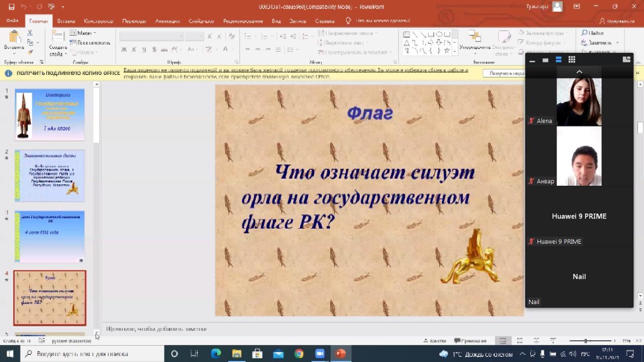The width and height of the screenshot is (644, 362).
Task: Select slide 2 thumbnail in slide panel
Action: (x=50, y=176)
